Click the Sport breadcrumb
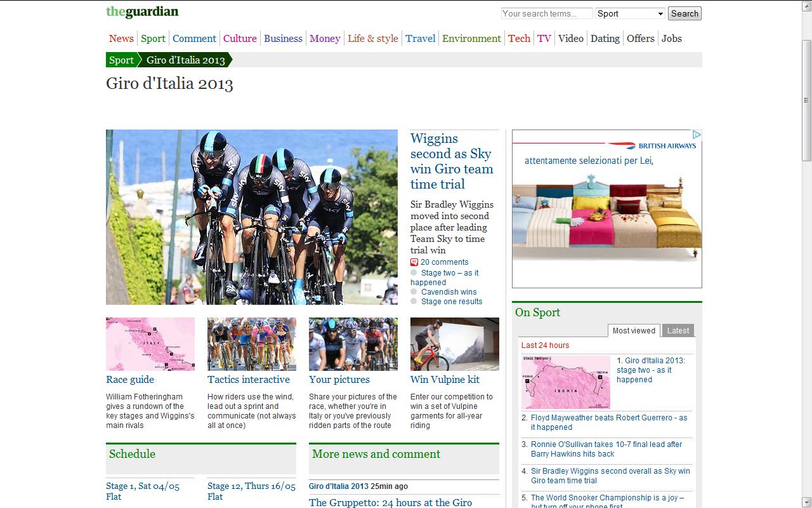 coord(121,60)
